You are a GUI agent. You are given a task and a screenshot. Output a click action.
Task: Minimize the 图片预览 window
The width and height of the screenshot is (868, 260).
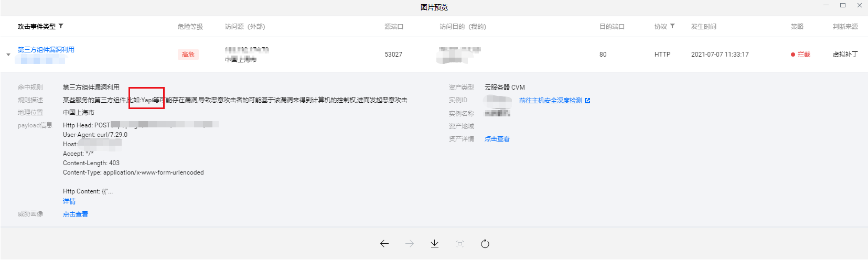coord(826,5)
